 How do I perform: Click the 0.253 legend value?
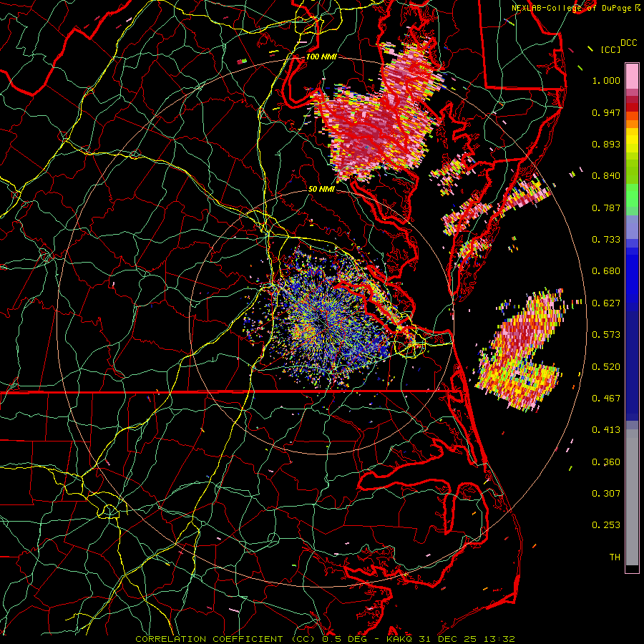tap(606, 525)
